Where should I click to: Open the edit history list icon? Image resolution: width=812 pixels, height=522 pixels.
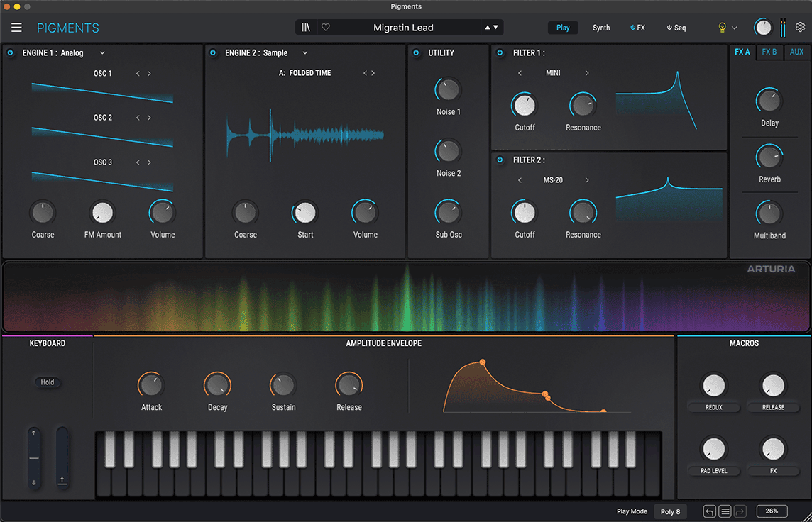coord(725,511)
